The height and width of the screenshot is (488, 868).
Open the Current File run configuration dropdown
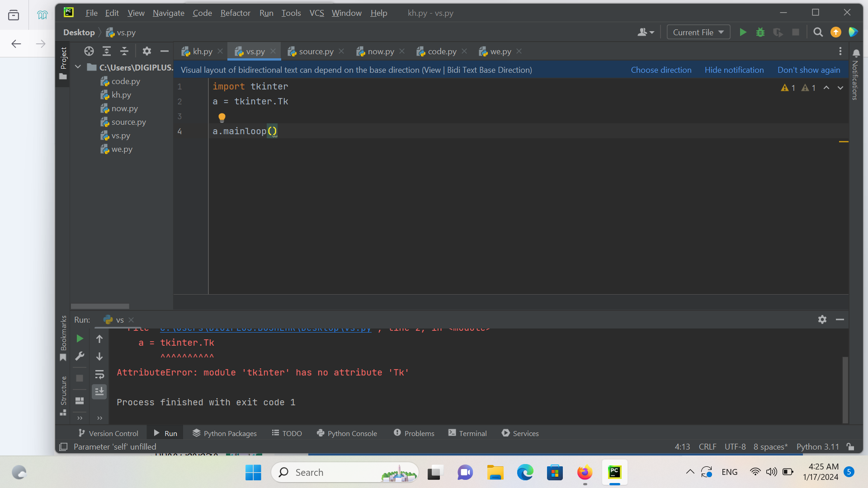[x=698, y=32]
